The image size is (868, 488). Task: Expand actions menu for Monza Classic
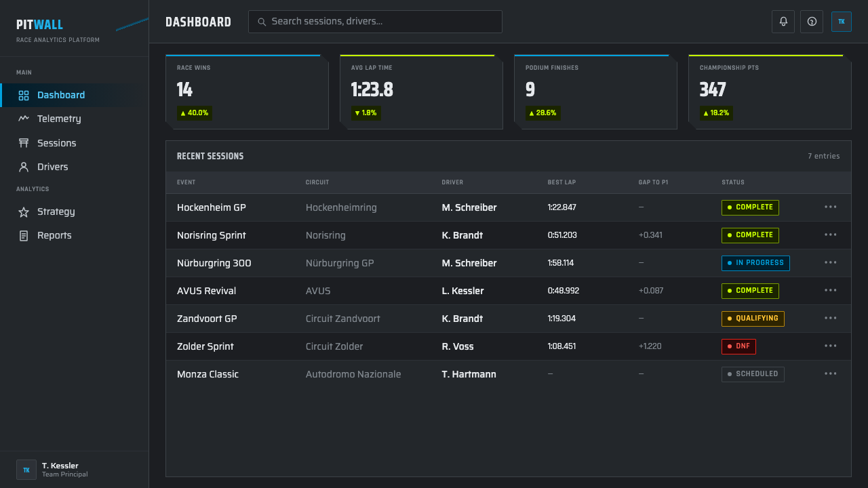(831, 374)
